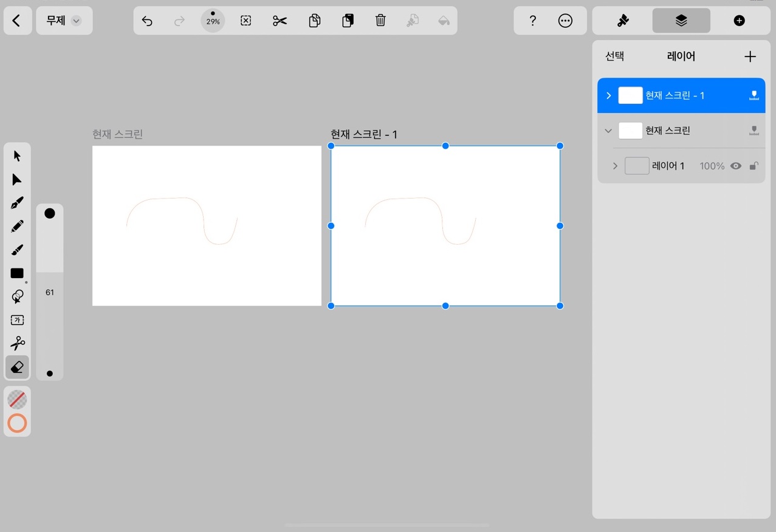This screenshot has height=532, width=776.
Task: Choose the Eraser tool
Action: [17, 367]
